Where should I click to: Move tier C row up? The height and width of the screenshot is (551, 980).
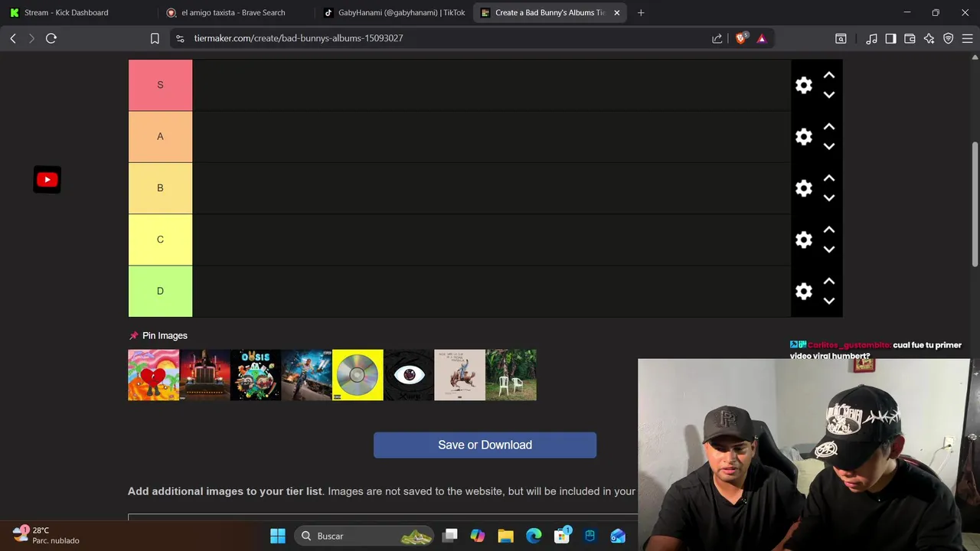pos(829,230)
